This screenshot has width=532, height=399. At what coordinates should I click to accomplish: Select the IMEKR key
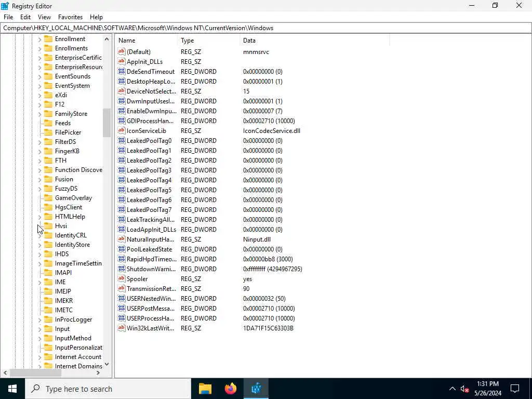click(x=64, y=301)
